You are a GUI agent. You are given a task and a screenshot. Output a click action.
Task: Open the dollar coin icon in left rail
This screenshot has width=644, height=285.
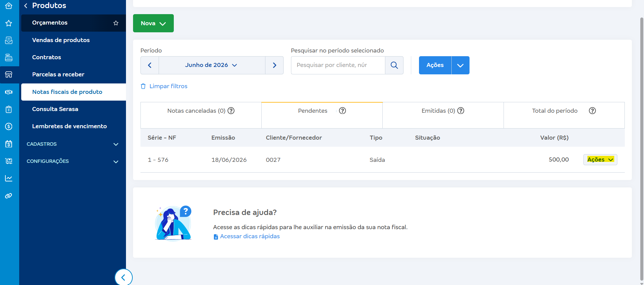pos(9,127)
